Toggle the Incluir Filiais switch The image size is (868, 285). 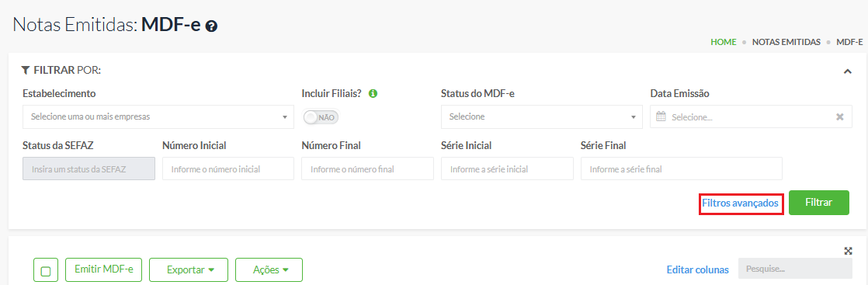point(321,117)
